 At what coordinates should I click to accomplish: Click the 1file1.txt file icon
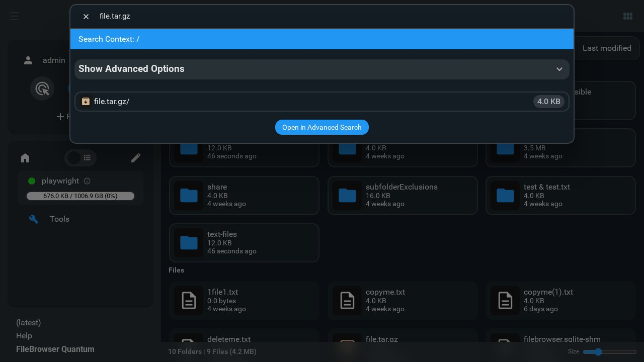point(189,301)
